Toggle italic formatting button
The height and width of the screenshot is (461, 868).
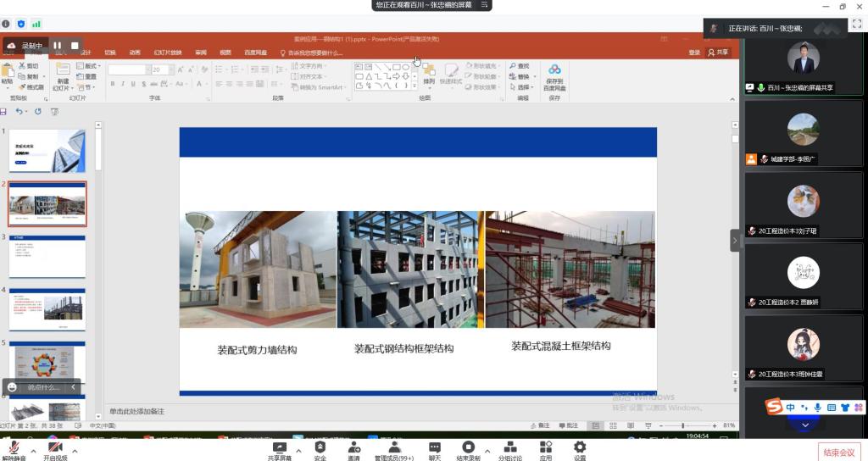122,84
